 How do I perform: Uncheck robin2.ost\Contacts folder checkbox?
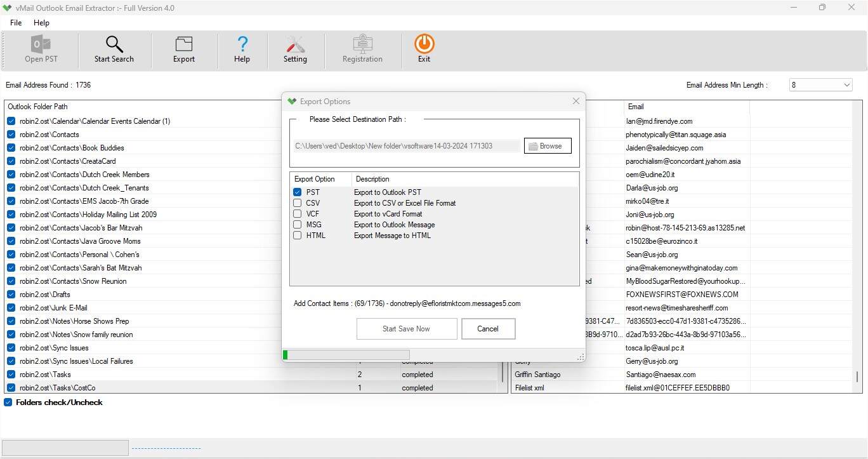tap(11, 135)
